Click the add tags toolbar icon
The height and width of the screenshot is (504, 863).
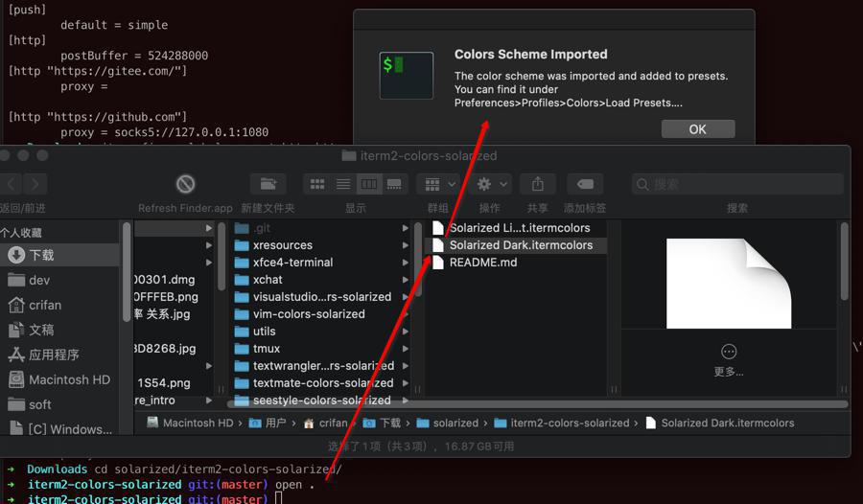pyautogui.click(x=585, y=184)
